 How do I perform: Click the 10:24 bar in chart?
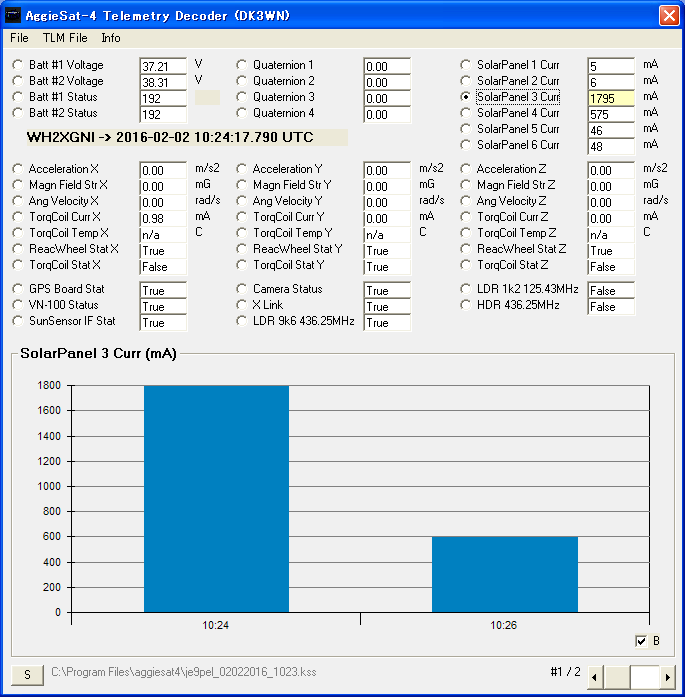pyautogui.click(x=216, y=499)
